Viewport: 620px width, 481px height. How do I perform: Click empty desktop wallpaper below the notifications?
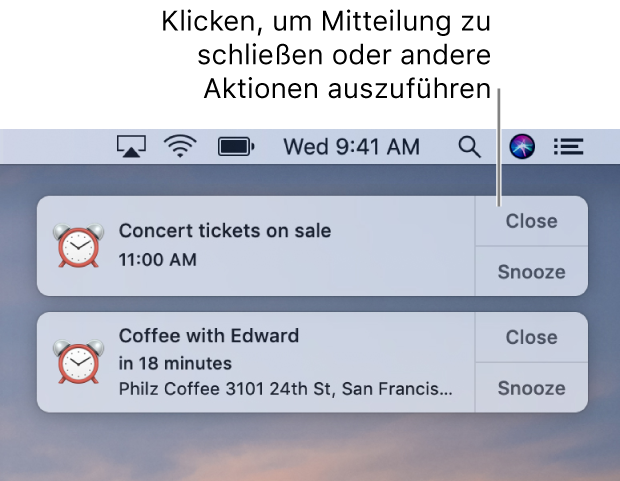(310, 449)
